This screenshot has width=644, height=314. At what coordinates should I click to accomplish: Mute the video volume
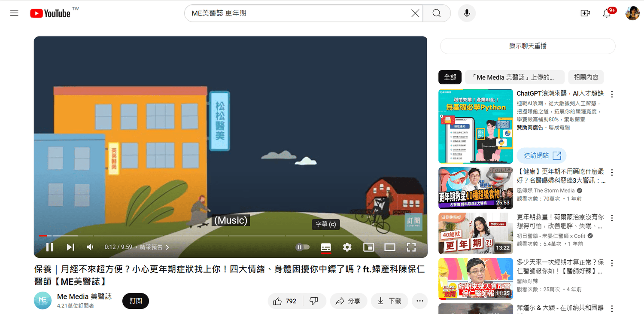[x=90, y=247]
